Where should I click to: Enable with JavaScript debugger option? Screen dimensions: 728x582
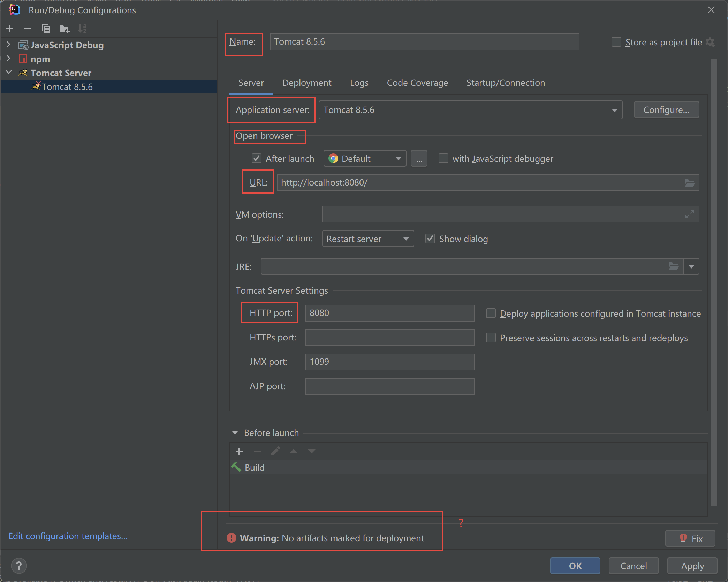[443, 159]
